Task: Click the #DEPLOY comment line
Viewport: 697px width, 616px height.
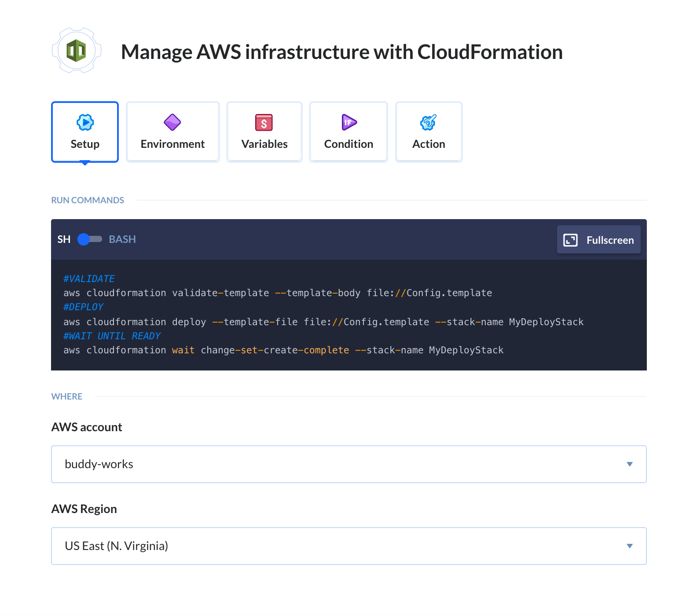Action: tap(83, 307)
